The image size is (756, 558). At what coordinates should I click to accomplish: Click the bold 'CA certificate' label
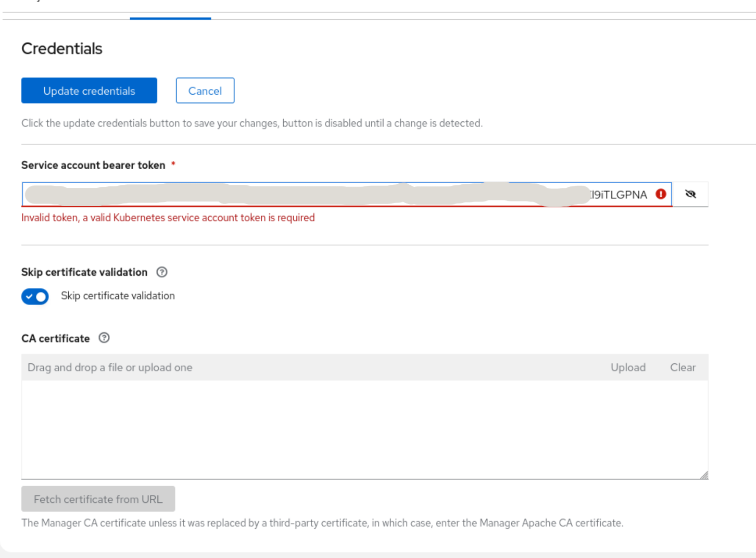coord(56,338)
